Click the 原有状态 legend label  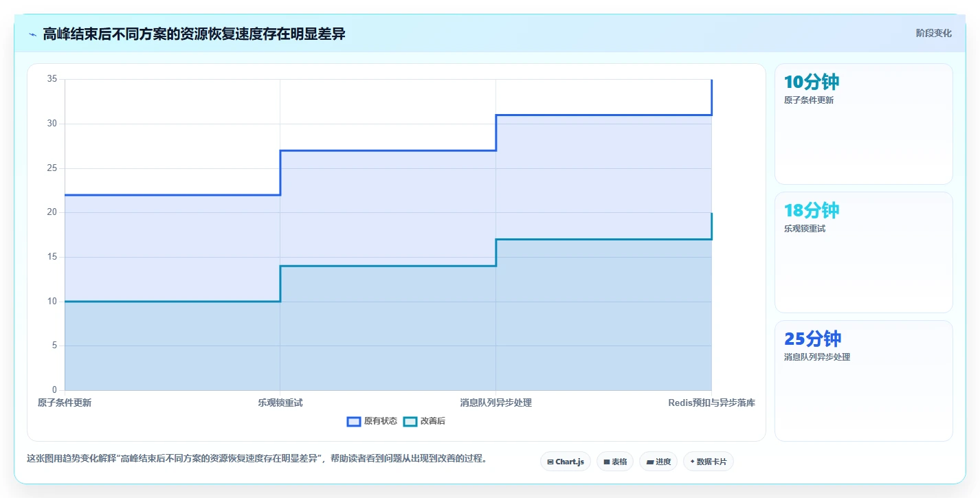tap(381, 421)
